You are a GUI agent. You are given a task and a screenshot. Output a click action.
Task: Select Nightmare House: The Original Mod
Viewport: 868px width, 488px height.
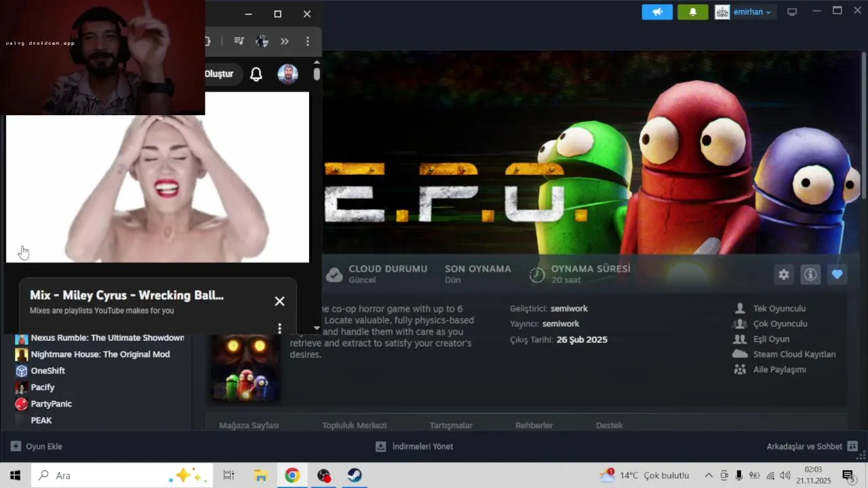[x=100, y=354]
